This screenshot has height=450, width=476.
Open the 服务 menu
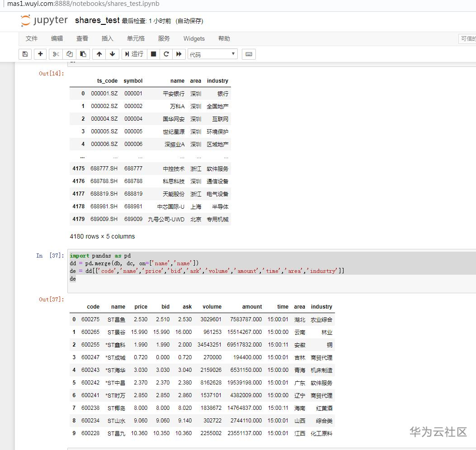point(164,38)
